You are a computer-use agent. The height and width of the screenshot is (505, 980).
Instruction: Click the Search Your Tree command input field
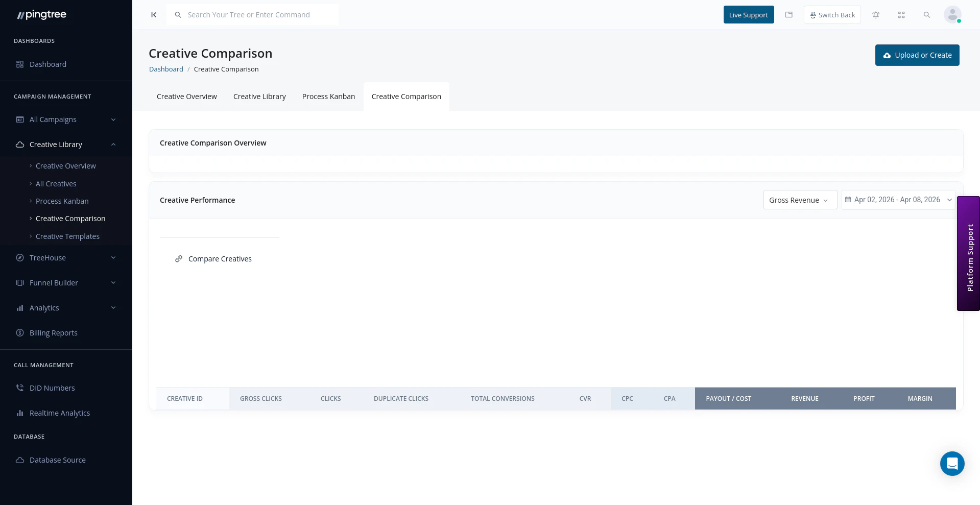[x=252, y=15]
